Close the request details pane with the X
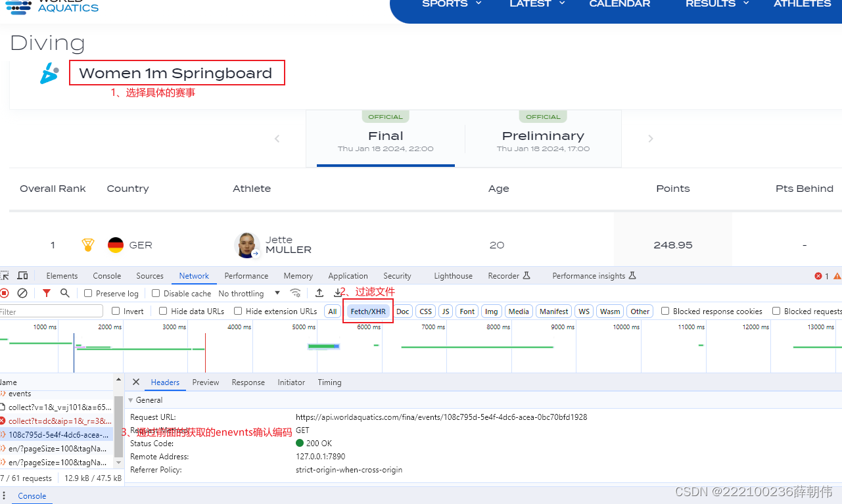This screenshot has height=504, width=842. 136,382
